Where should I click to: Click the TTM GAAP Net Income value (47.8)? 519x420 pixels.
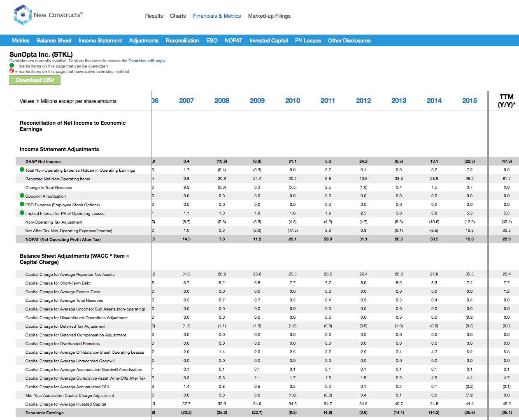pos(507,161)
